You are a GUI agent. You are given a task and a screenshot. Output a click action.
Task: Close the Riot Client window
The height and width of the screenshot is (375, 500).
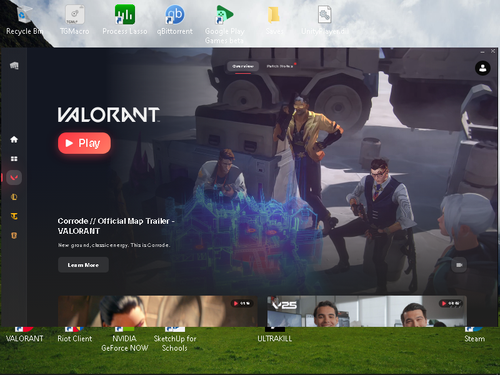[493, 51]
